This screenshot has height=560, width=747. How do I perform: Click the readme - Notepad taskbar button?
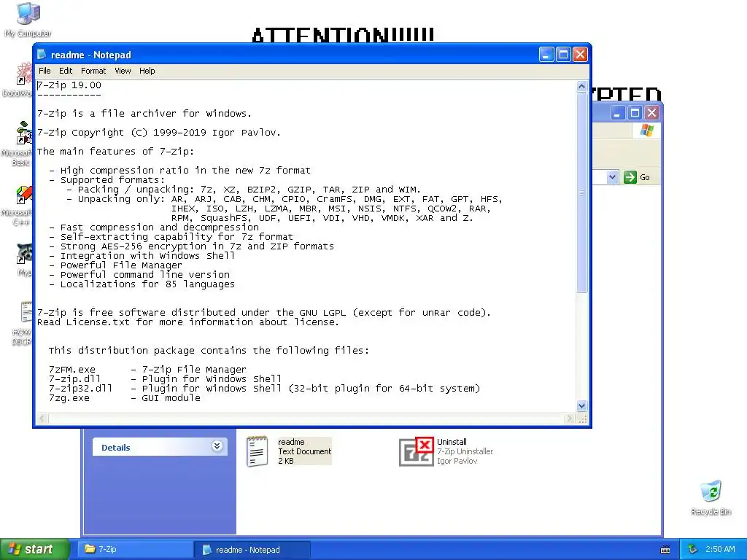[x=252, y=550]
